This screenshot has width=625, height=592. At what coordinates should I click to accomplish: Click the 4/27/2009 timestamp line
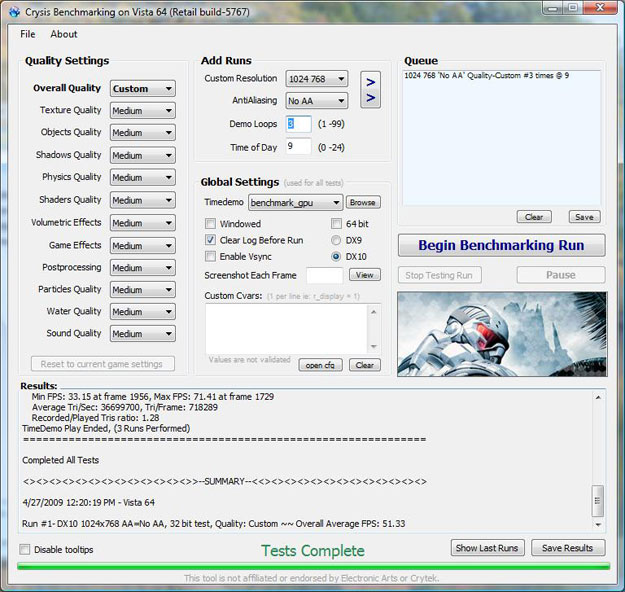click(x=88, y=502)
